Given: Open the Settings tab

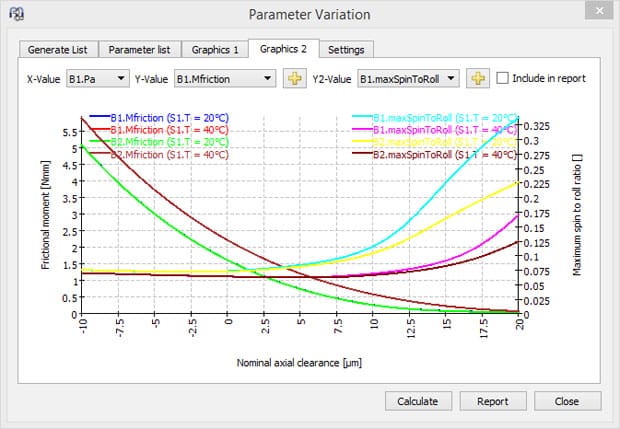Looking at the screenshot, I should click(346, 49).
